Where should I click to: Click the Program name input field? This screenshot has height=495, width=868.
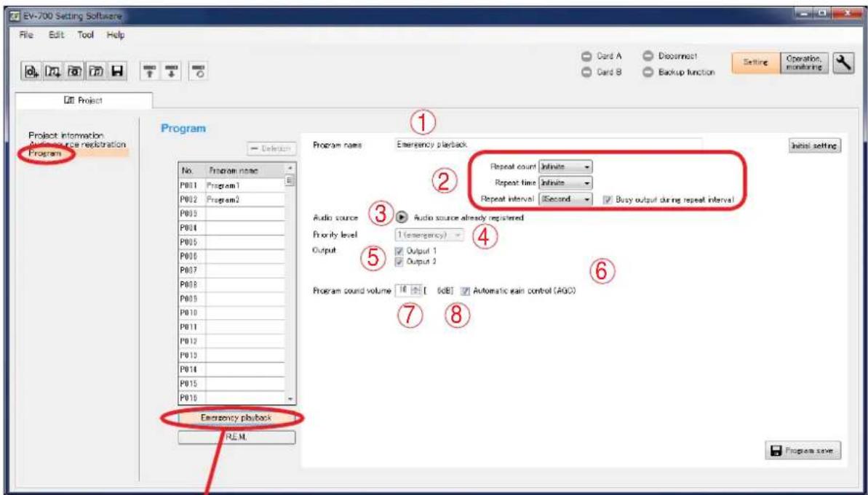[548, 145]
